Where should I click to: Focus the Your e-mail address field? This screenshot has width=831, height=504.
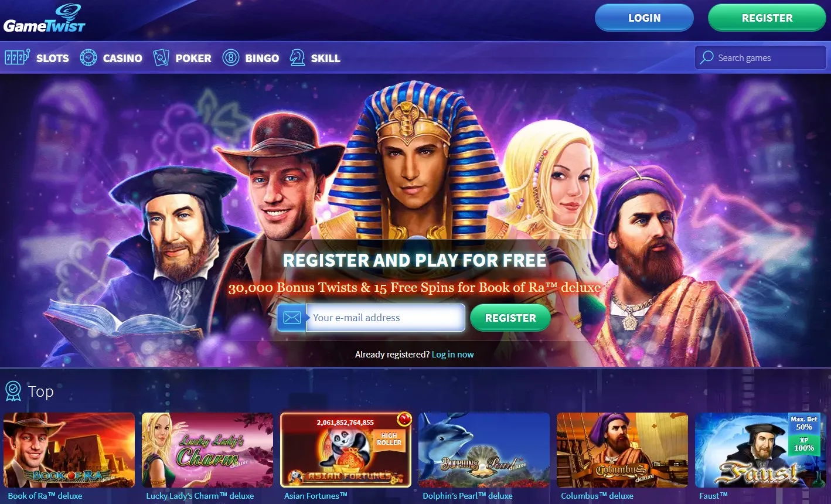point(386,318)
